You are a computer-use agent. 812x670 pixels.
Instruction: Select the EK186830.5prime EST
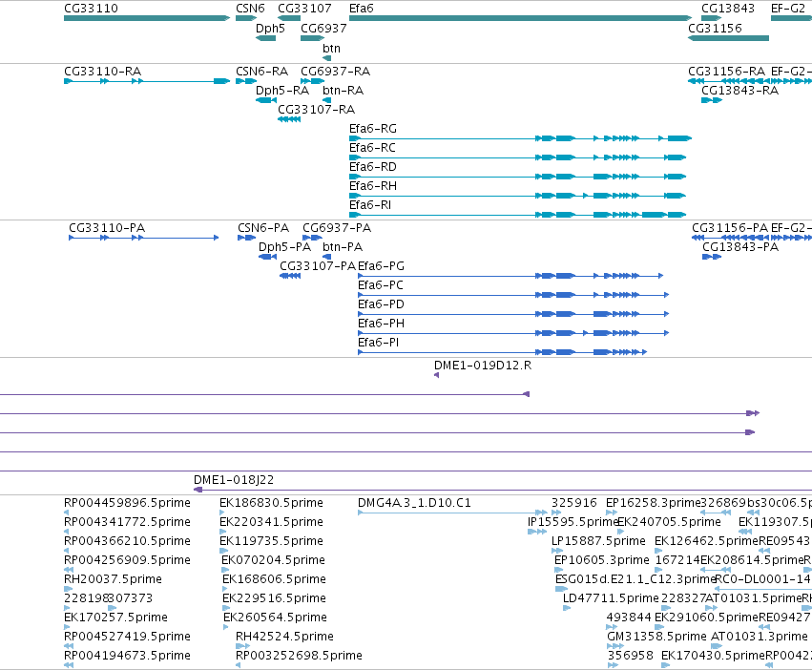[222, 513]
